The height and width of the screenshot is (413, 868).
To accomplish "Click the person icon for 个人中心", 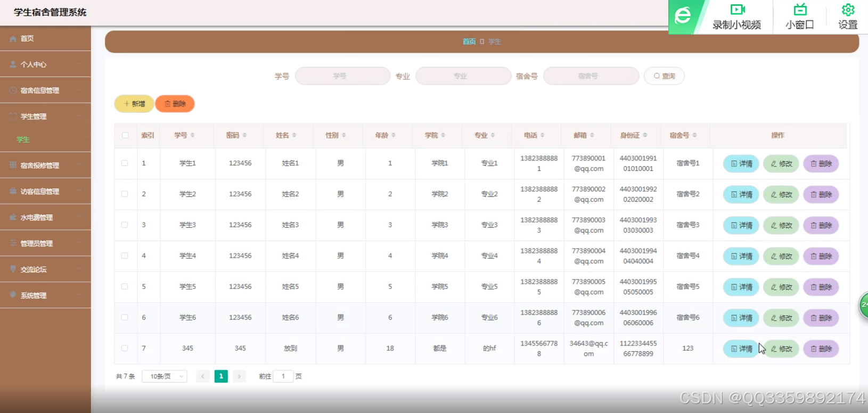I will pyautogui.click(x=13, y=64).
